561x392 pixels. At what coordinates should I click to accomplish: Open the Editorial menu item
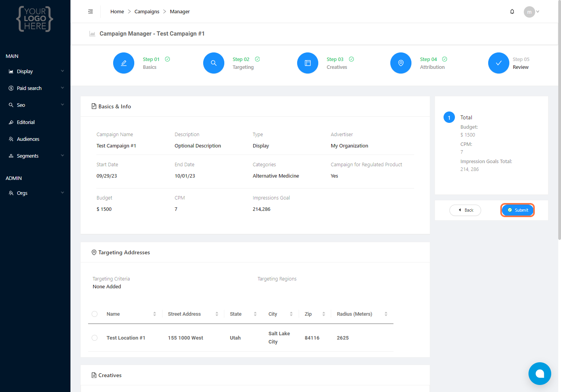[26, 122]
